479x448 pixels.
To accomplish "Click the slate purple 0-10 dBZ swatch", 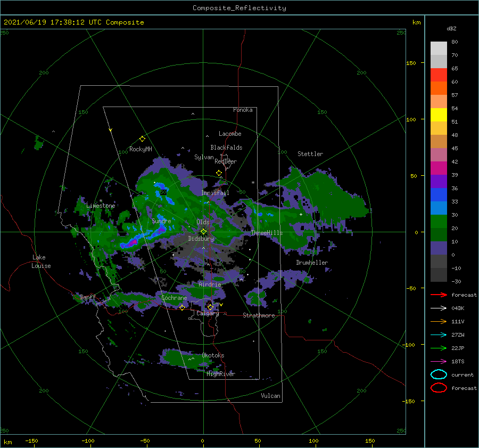I will point(439,248).
